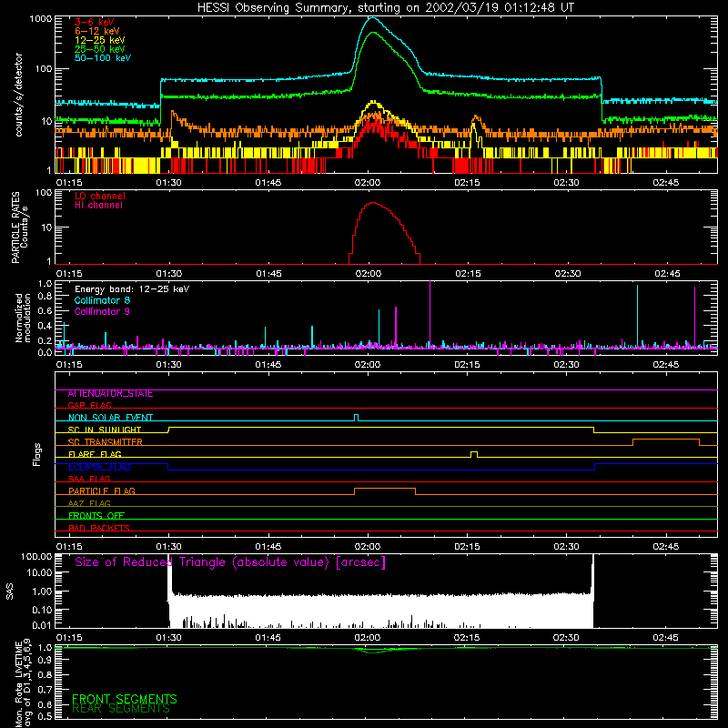Pick the green 25-50 keV legend entry
728x728 pixels.
(x=99, y=49)
